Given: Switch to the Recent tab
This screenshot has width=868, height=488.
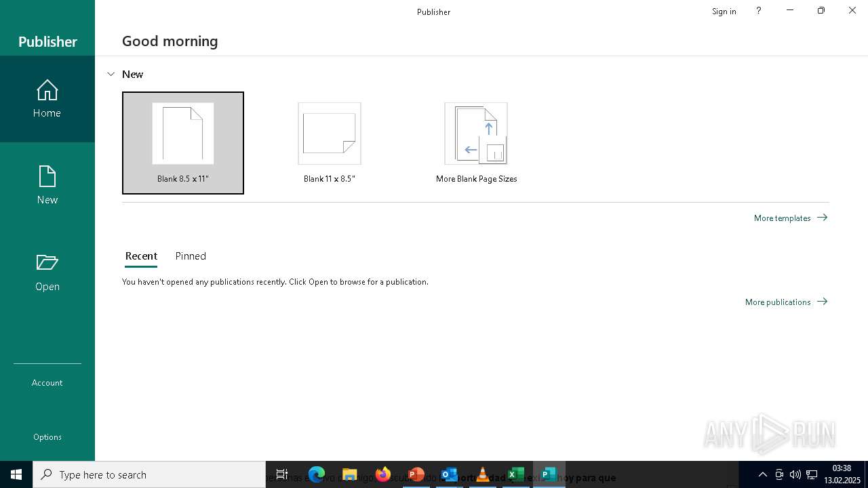Looking at the screenshot, I should point(141,256).
